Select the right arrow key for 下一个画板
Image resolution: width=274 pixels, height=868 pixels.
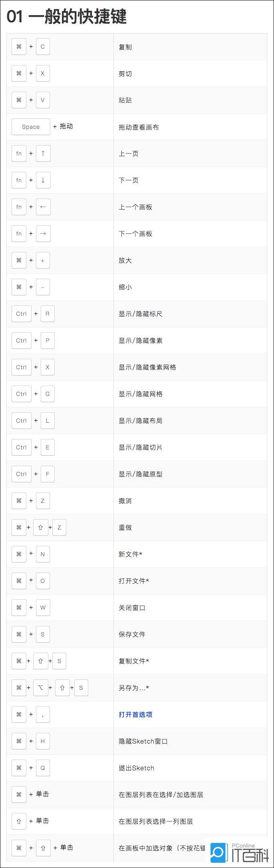point(43,234)
